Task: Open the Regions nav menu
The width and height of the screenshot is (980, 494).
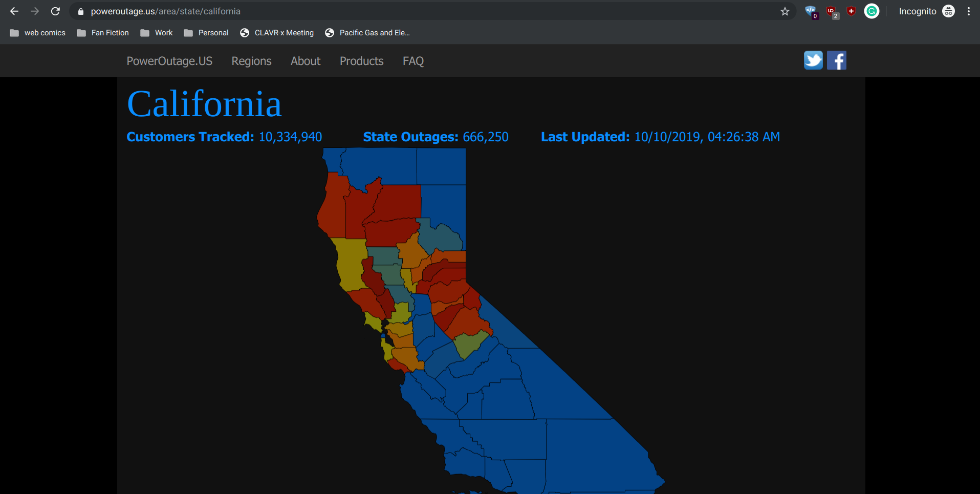Action: (251, 61)
